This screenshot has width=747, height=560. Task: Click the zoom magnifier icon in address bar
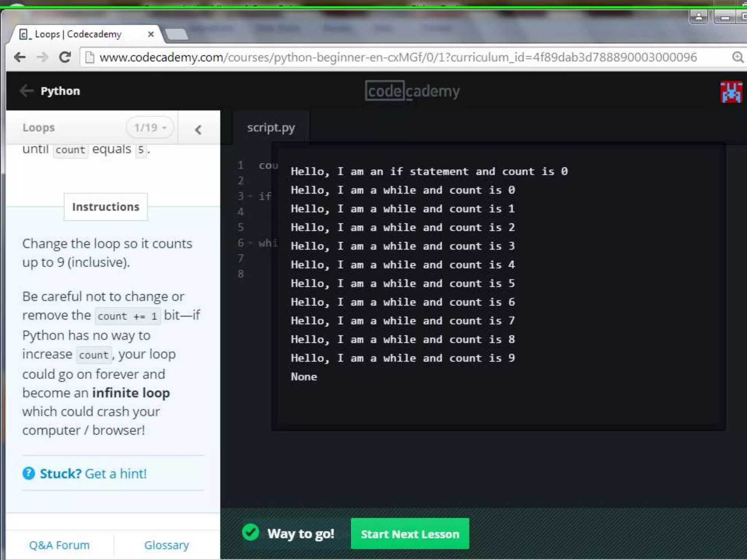[x=737, y=57]
